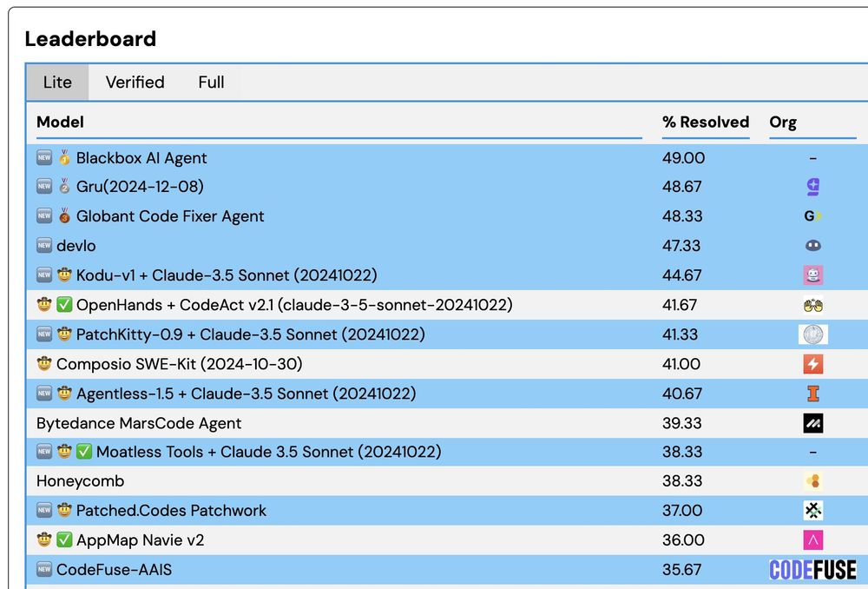
Task: Click the NEW badge on the devlo row
Action: point(44,245)
